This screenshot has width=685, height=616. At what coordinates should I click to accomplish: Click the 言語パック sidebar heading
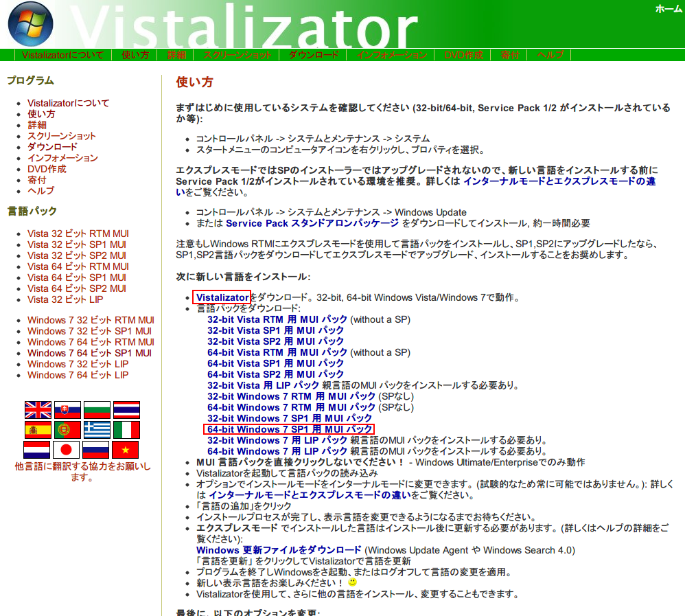tap(32, 211)
